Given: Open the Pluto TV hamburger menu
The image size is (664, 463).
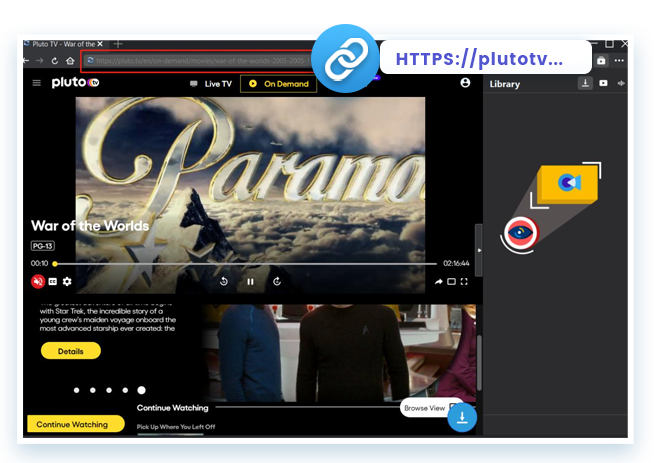Looking at the screenshot, I should coord(37,83).
